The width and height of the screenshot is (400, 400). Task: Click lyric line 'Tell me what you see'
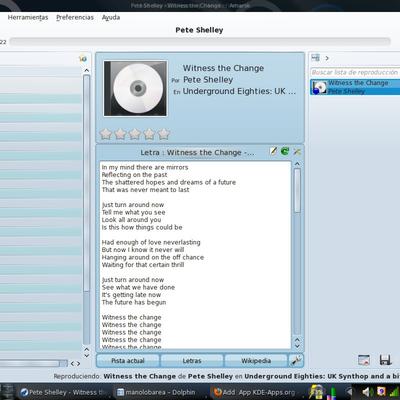(x=133, y=212)
